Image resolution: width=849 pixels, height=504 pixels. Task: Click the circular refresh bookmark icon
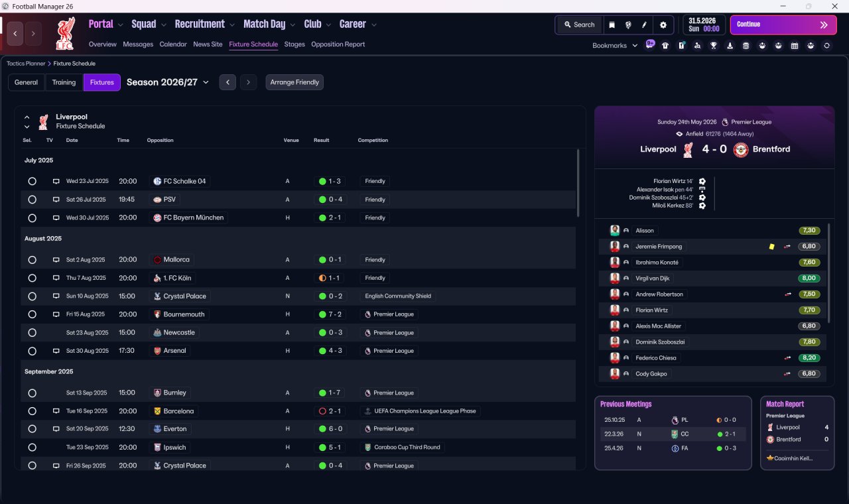826,46
